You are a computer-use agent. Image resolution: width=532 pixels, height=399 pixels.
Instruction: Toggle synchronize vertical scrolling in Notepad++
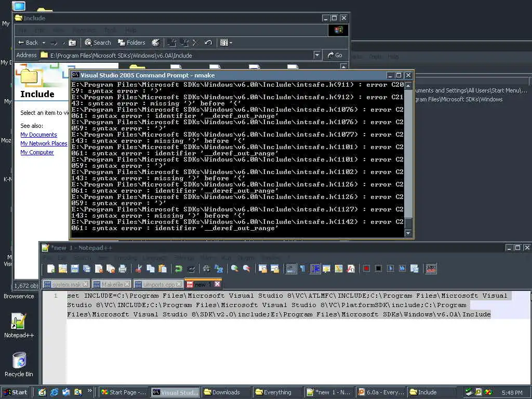tap(262, 269)
